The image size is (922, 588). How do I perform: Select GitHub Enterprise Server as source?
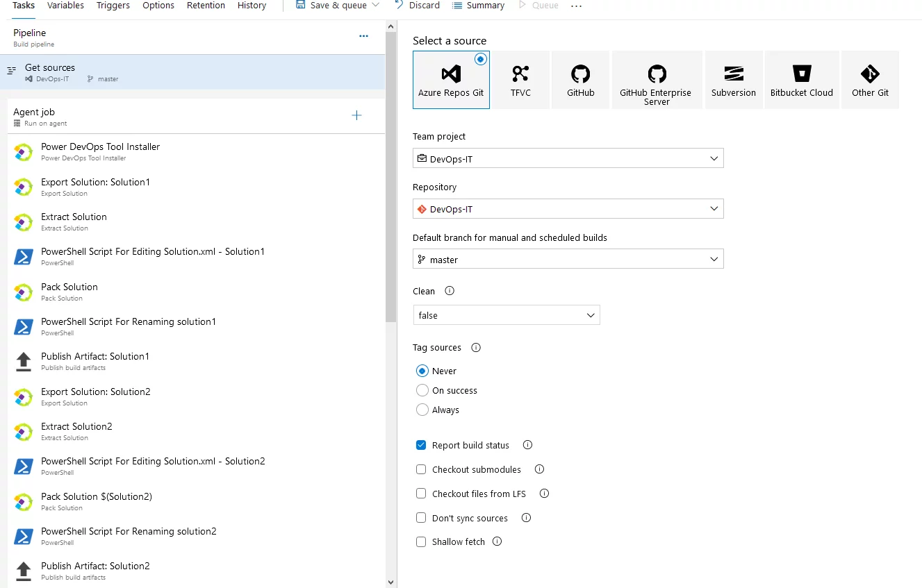[657, 80]
